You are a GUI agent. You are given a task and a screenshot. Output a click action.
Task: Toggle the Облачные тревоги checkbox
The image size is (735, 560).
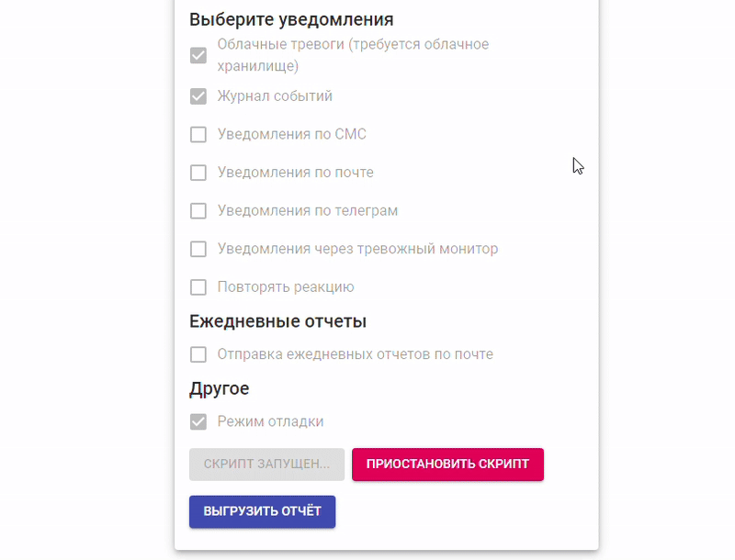(198, 55)
